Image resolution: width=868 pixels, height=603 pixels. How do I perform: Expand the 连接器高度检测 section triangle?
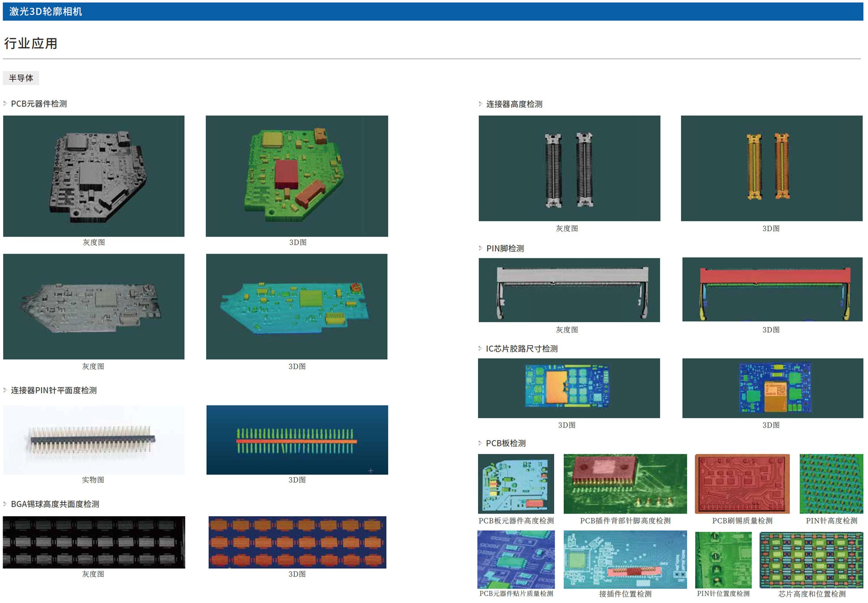[x=480, y=104]
